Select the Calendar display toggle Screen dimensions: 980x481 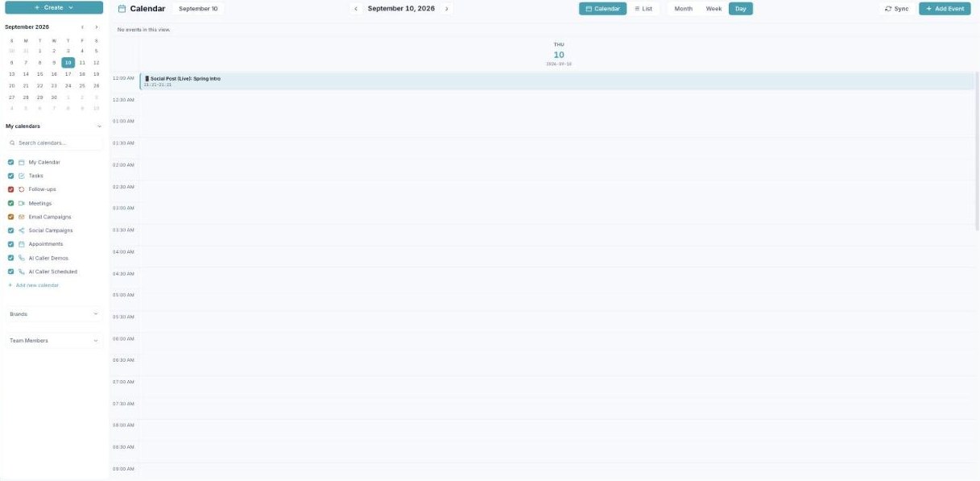point(602,9)
